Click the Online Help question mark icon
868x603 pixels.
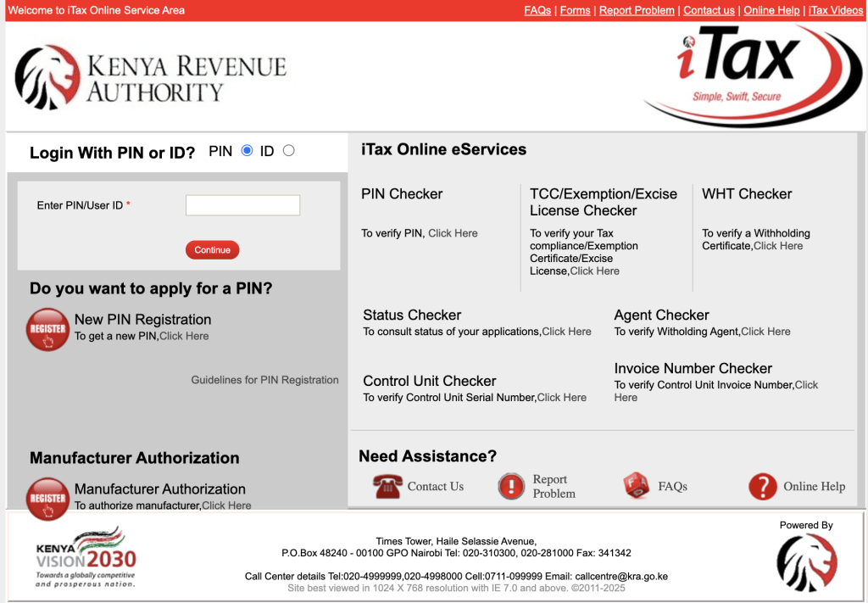point(762,487)
